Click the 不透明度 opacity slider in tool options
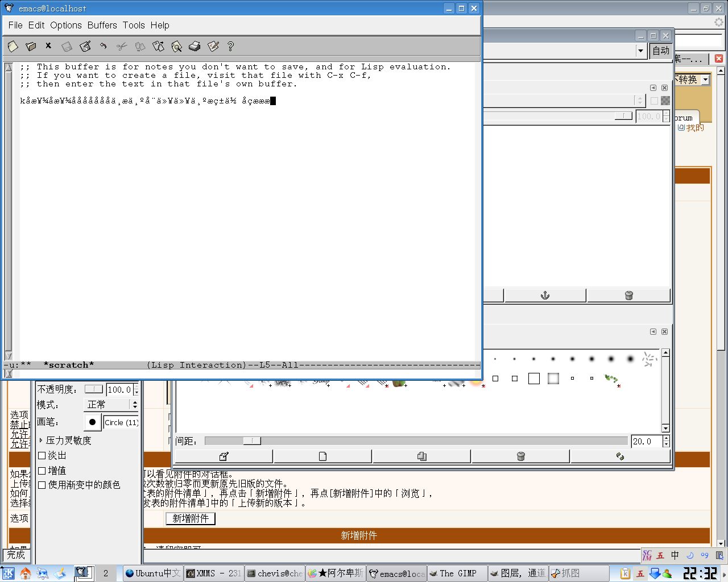 (x=94, y=389)
